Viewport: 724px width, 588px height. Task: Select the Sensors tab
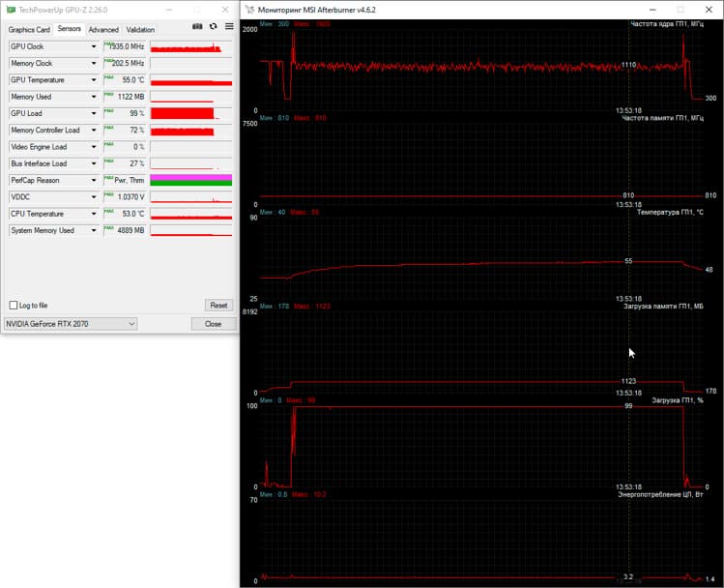click(70, 29)
